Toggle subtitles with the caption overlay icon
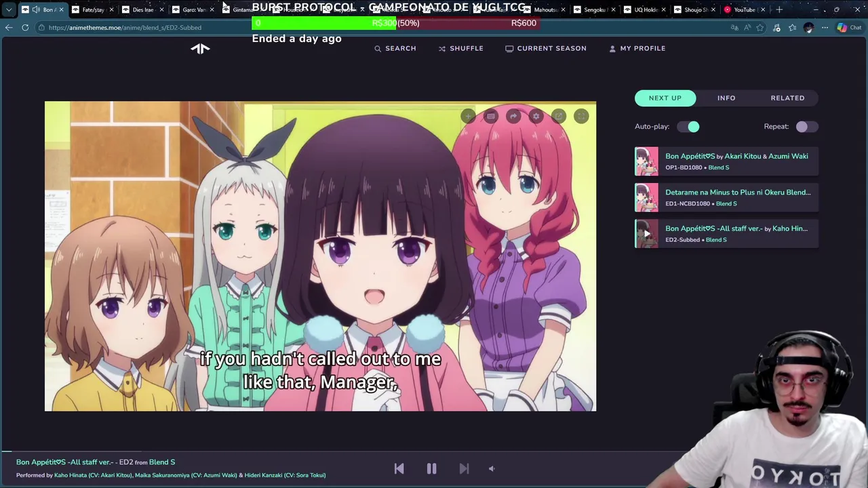The width and height of the screenshot is (868, 488). tap(491, 117)
